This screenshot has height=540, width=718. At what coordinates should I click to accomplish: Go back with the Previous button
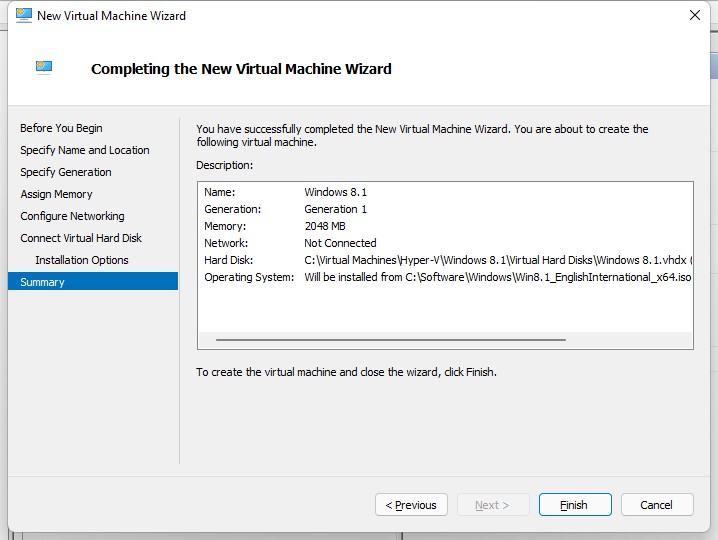point(411,505)
